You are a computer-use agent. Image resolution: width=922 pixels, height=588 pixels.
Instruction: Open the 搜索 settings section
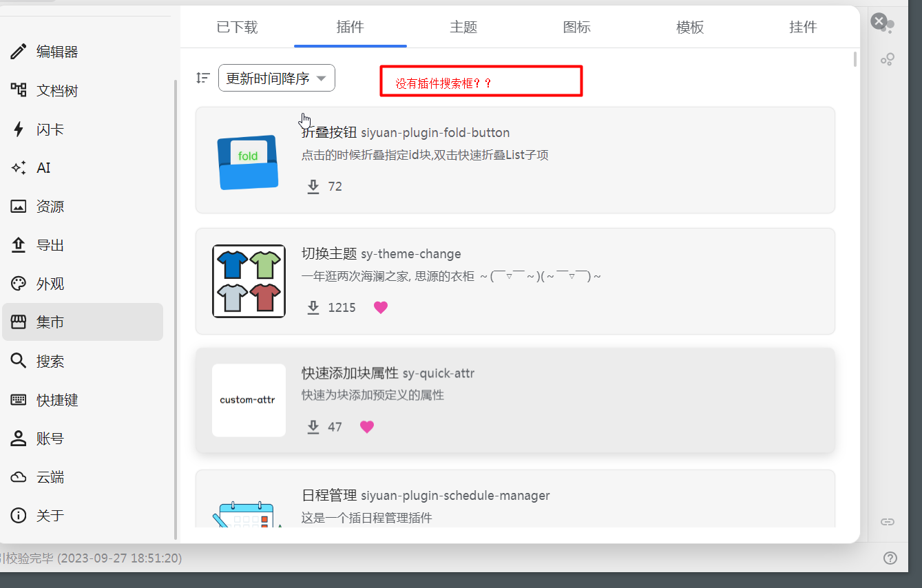pos(83,361)
